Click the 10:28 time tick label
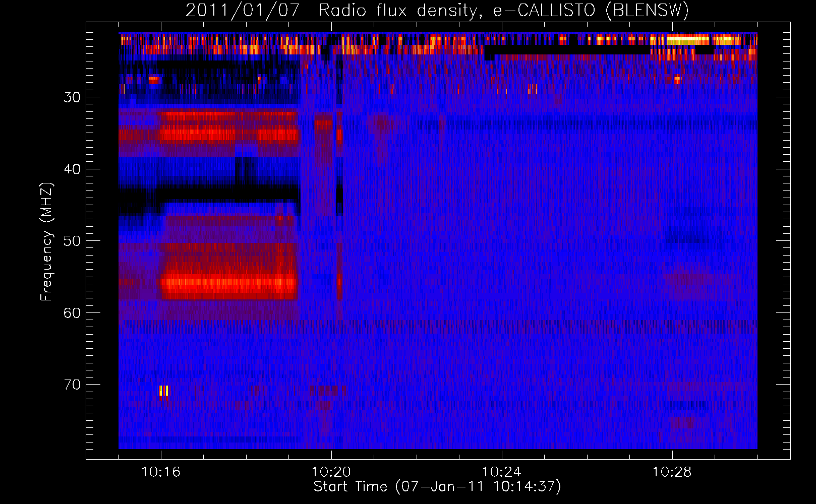The height and width of the screenshot is (504, 816). (x=672, y=472)
